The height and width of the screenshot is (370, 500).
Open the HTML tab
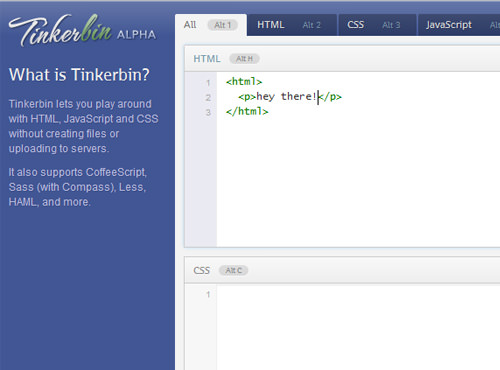pos(292,25)
